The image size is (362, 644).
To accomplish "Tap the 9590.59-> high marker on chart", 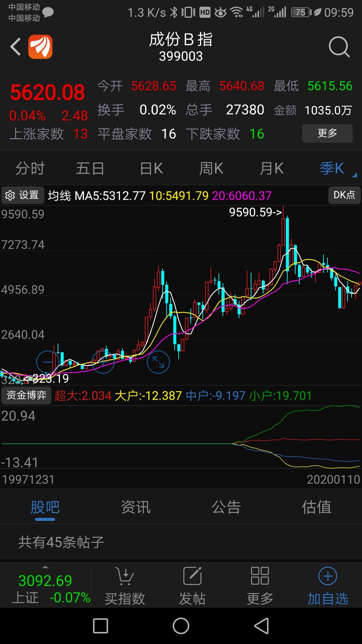I will click(255, 212).
